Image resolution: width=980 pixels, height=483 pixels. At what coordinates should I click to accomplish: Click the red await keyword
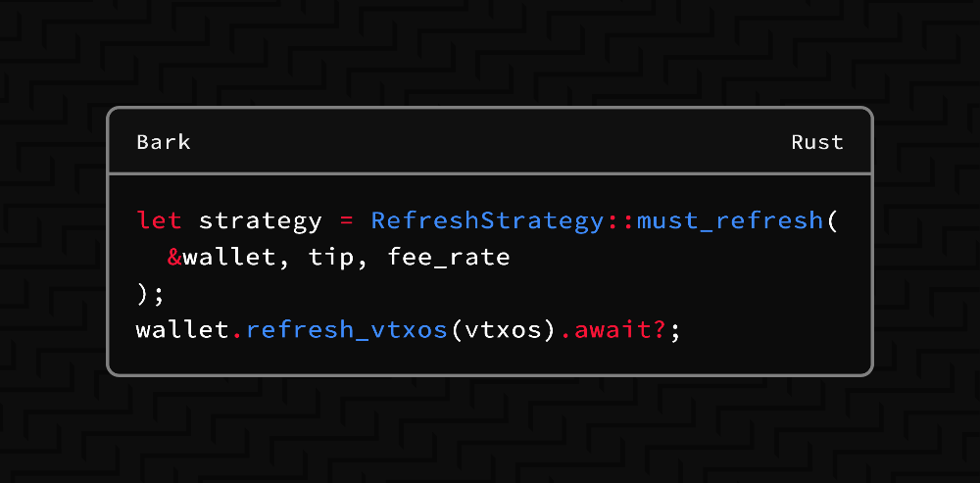(x=611, y=330)
